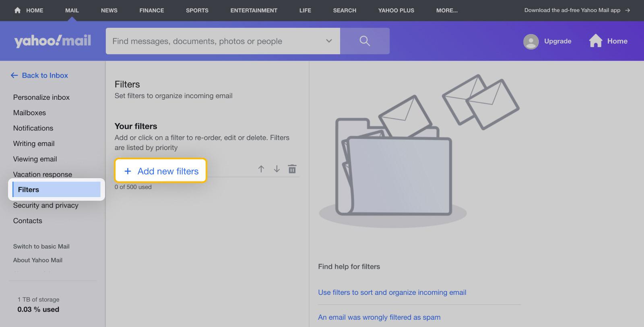
Task: Click the Yahoo Mail logo
Action: [53, 41]
